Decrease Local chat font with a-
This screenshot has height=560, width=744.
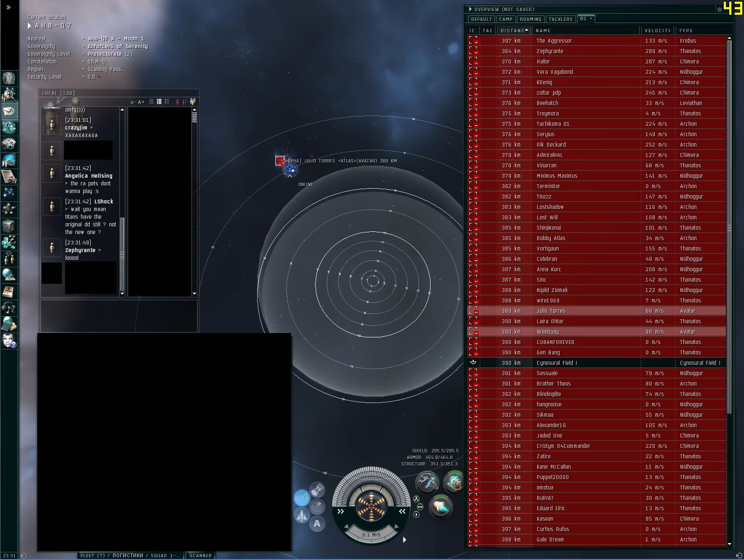pyautogui.click(x=133, y=102)
